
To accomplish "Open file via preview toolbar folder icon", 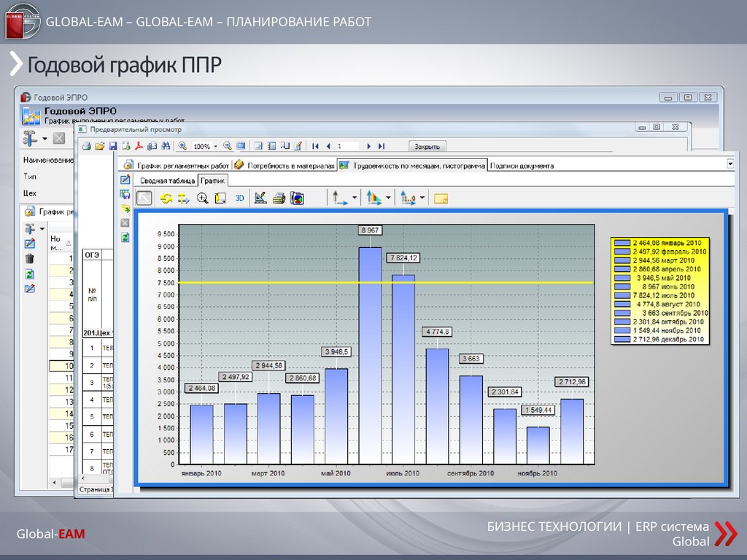I will tap(99, 146).
